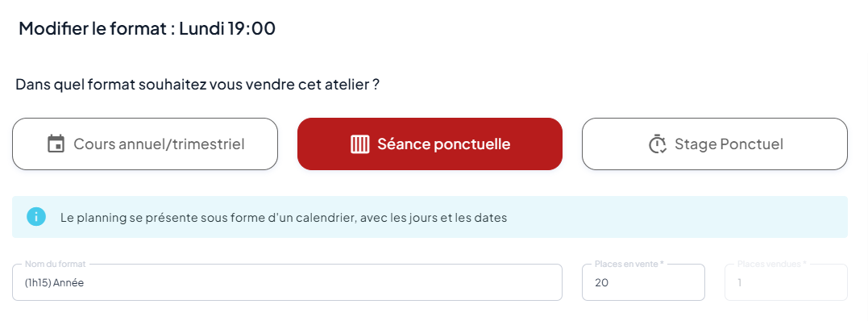Place cursor on the (1h15) Année text
Screen dimensions: 868x321
[54, 283]
